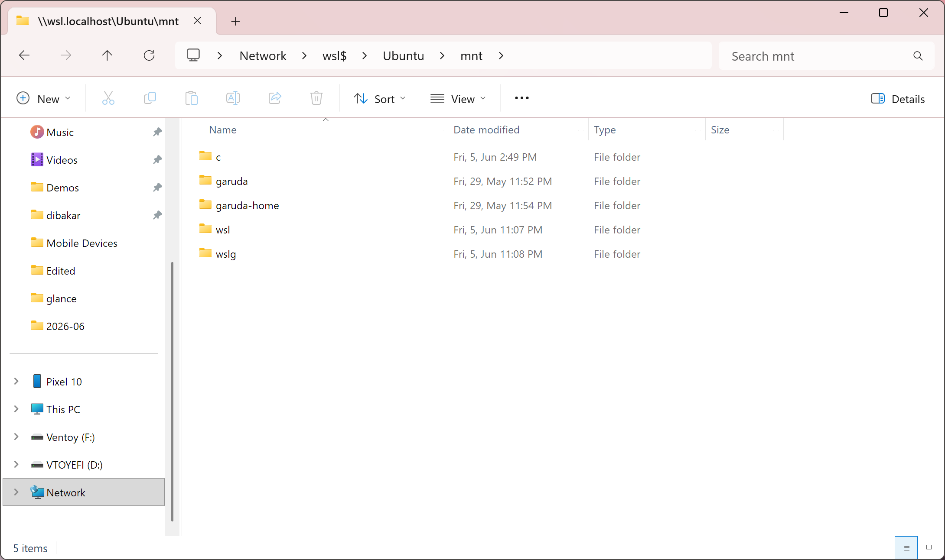Click the Share icon in toolbar
945x560 pixels.
[275, 98]
